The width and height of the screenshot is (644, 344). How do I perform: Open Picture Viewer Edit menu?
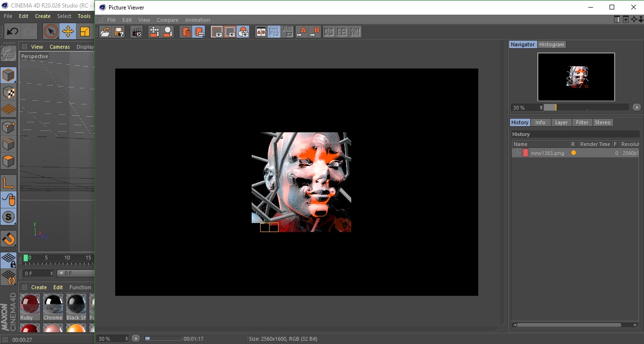(127, 20)
